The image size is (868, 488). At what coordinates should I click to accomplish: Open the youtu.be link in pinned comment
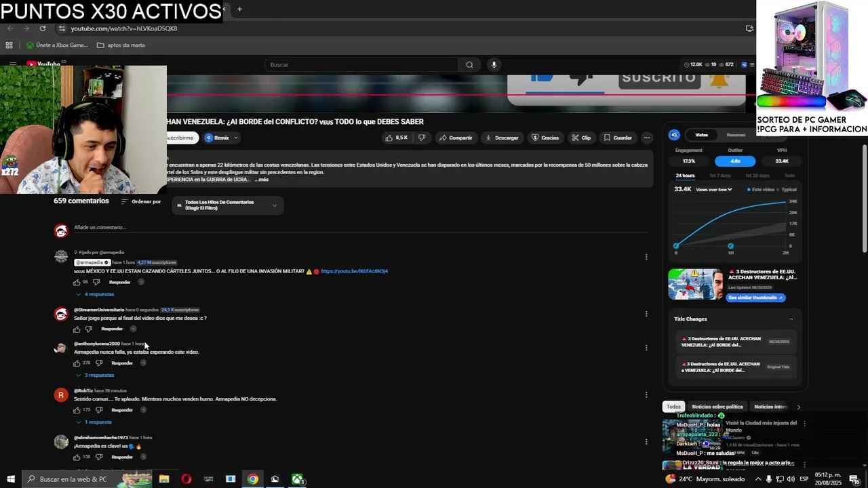(354, 271)
